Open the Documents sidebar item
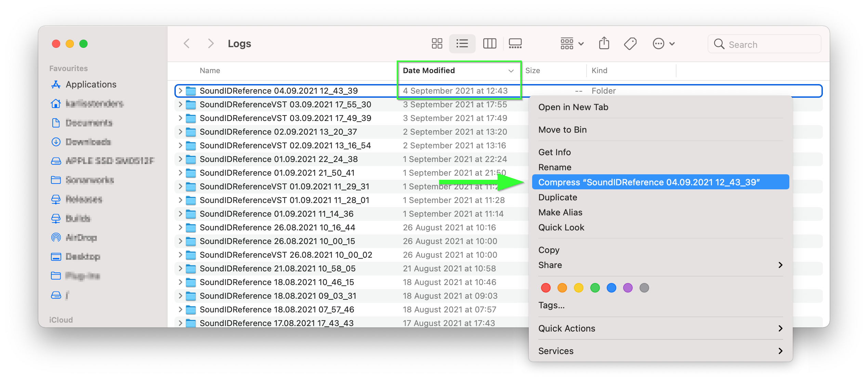Screen dimensions: 868x378 82,123
